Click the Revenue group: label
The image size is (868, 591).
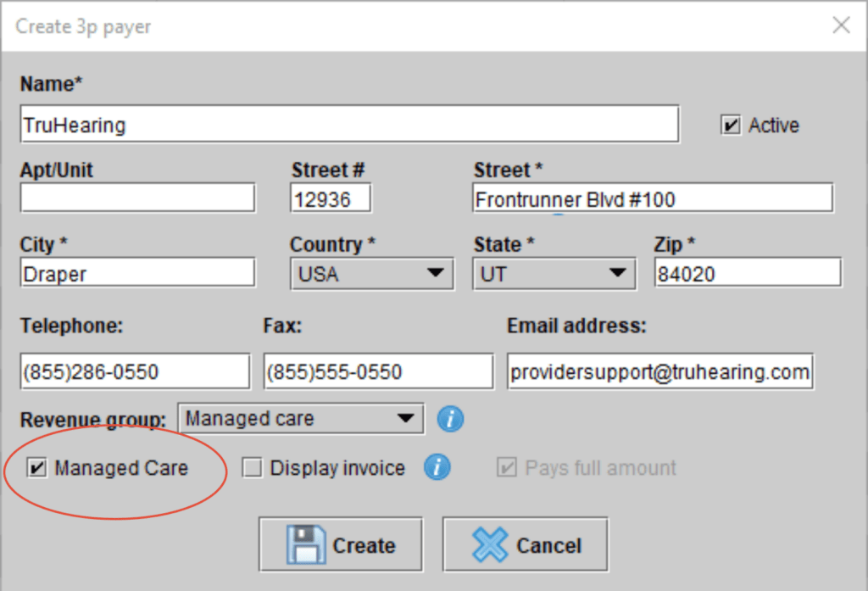[93, 420]
